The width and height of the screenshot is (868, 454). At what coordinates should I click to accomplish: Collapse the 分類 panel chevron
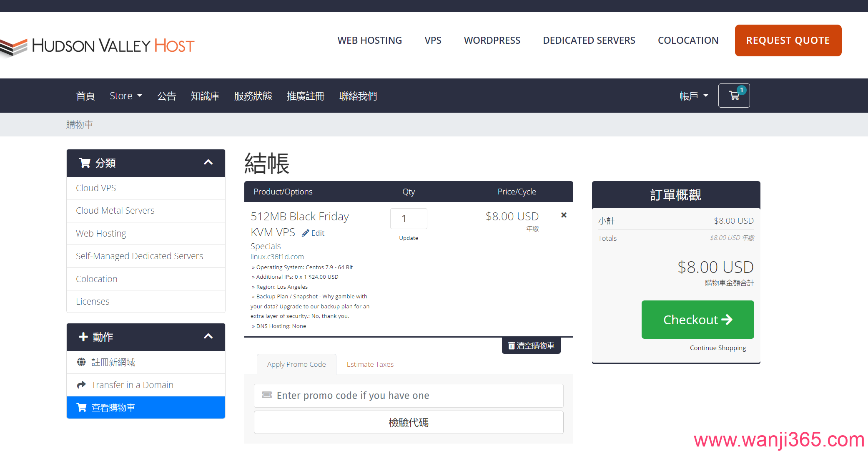click(x=208, y=162)
